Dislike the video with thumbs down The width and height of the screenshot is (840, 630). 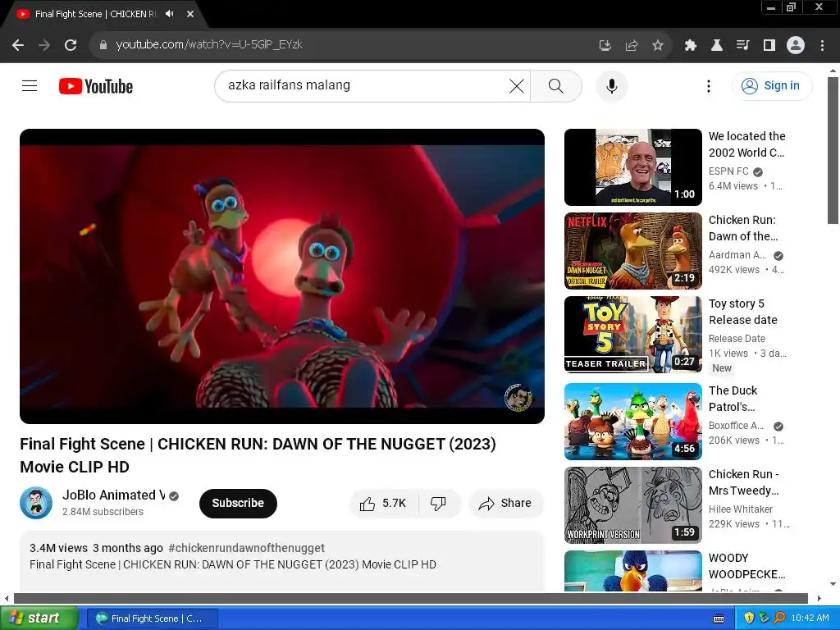tap(438, 504)
